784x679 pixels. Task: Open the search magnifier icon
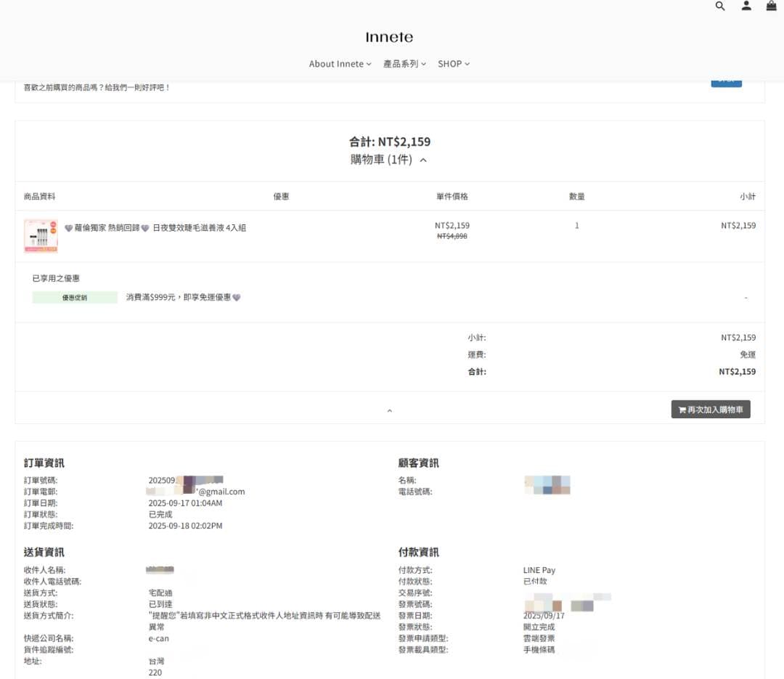(720, 6)
